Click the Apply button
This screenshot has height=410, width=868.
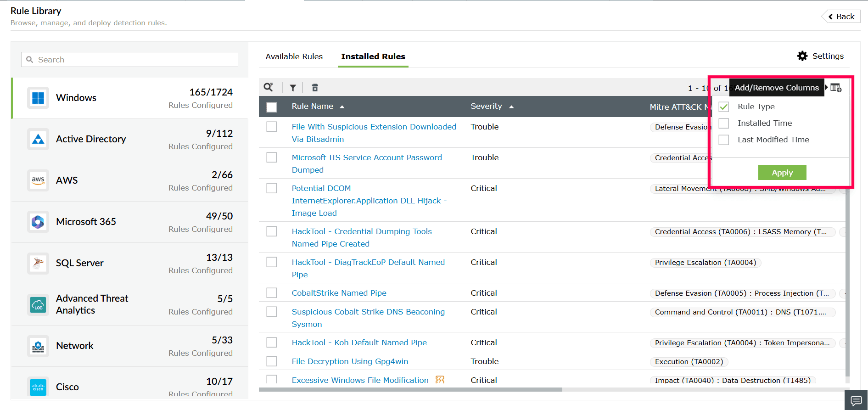pyautogui.click(x=782, y=173)
